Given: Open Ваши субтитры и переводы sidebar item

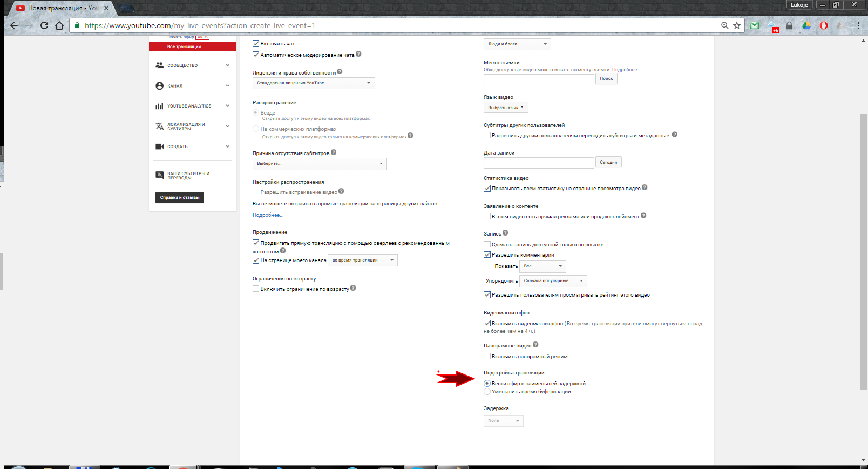Looking at the screenshot, I should click(x=188, y=176).
